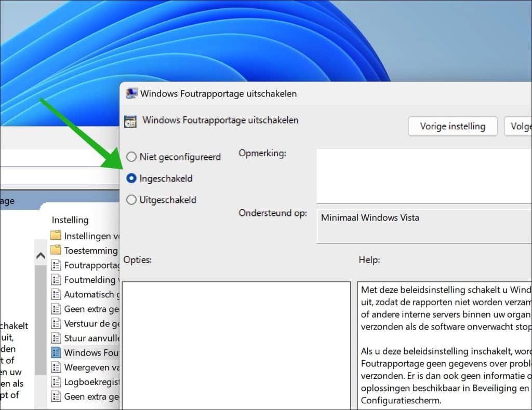Image resolution: width=532 pixels, height=410 pixels.
Task: Click the icon next to Verstuur de ge
Action: 56,323
